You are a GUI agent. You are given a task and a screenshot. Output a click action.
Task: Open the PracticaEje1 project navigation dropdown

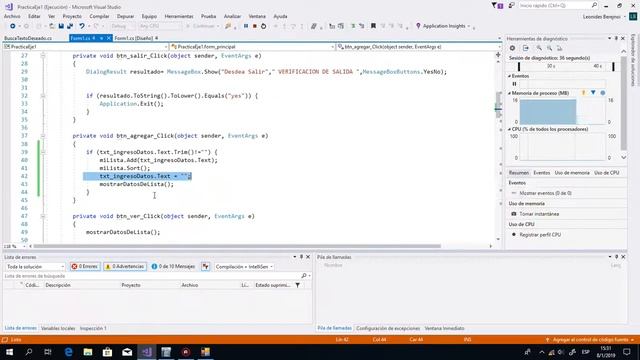pos(86,47)
